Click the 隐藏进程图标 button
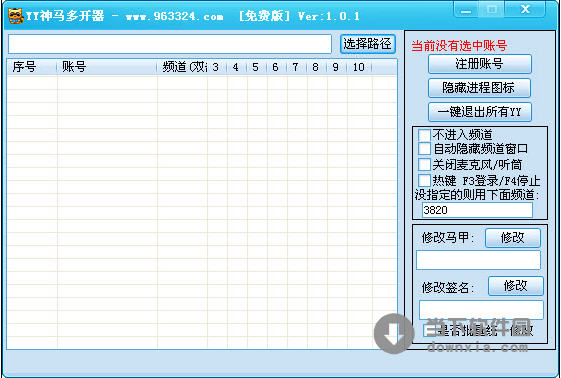The image size is (561, 378). (479, 88)
